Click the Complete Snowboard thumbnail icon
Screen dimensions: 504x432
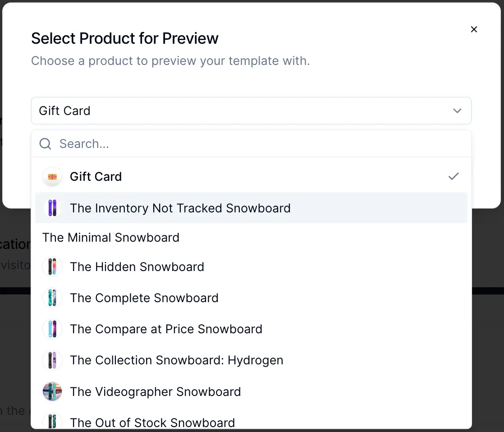(52, 298)
